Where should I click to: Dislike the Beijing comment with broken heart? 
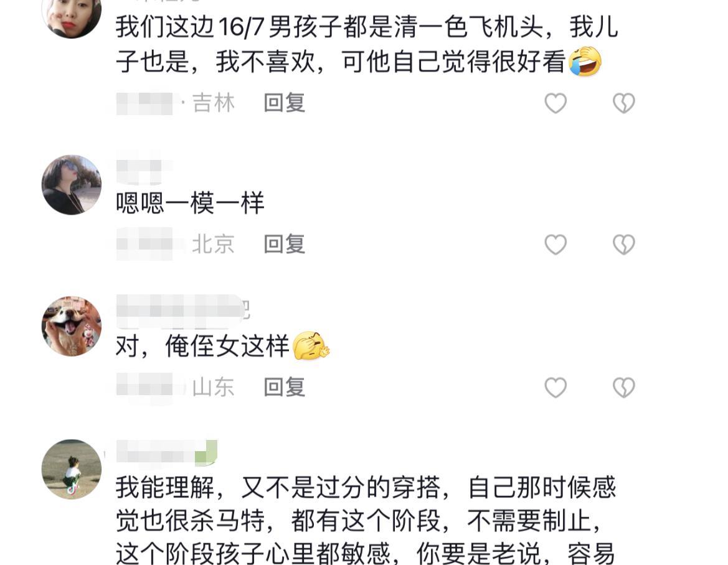(623, 245)
